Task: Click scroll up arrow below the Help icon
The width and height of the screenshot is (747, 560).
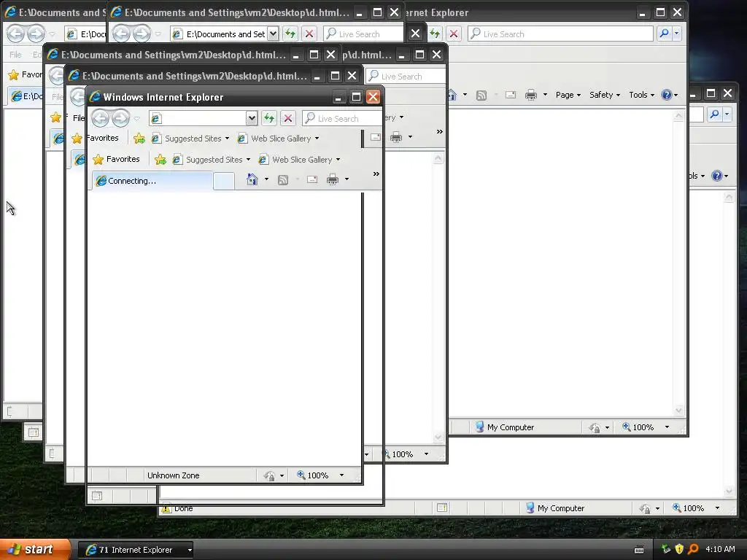Action: pyautogui.click(x=678, y=116)
